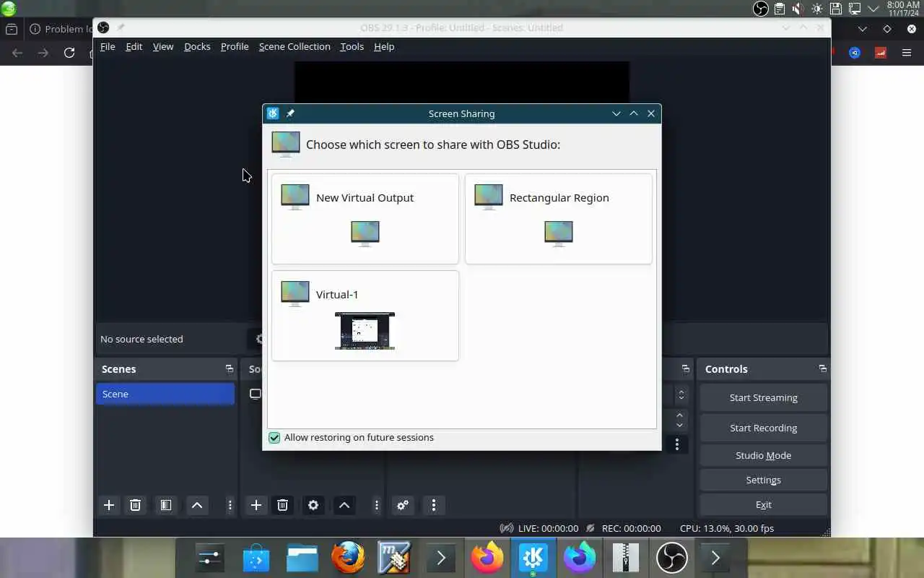924x578 pixels.
Task: Remove selected scene with trash icon
Action: click(135, 505)
